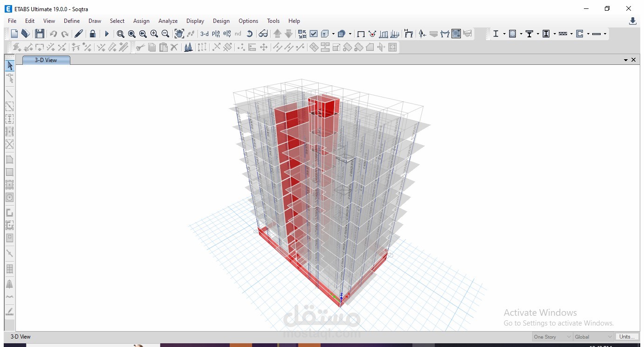Click the Rotate 3D View icon
This screenshot has height=347, width=644.
[x=249, y=34]
